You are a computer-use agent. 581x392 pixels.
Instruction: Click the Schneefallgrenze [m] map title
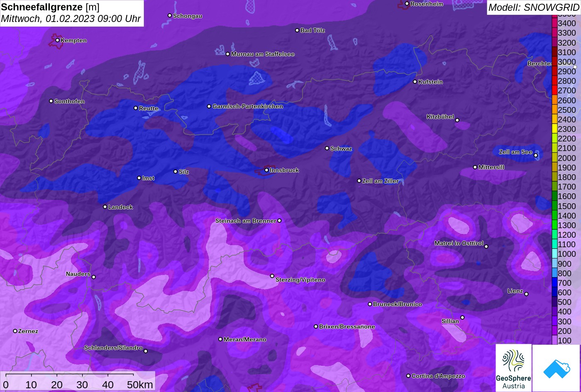pos(50,7)
